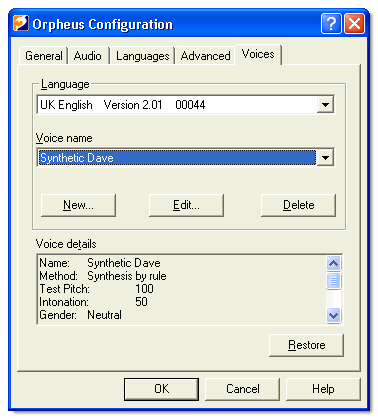Click the context help question mark button
Viewport: 378px width, 419px height.
[x=331, y=24]
